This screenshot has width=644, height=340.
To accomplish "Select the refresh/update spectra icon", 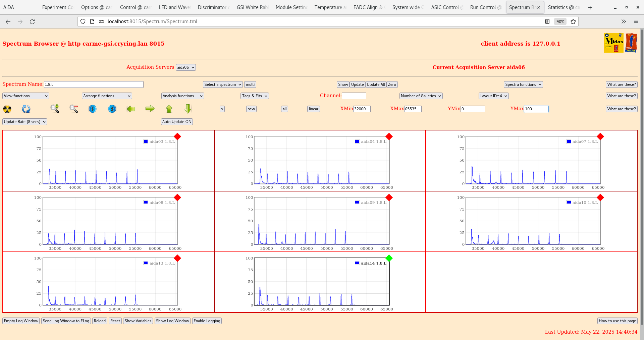I will tap(26, 109).
